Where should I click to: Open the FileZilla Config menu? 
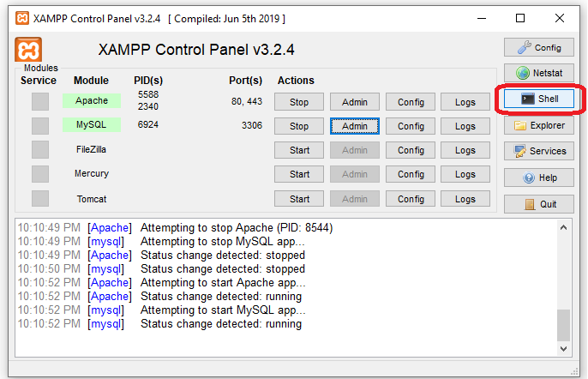411,150
